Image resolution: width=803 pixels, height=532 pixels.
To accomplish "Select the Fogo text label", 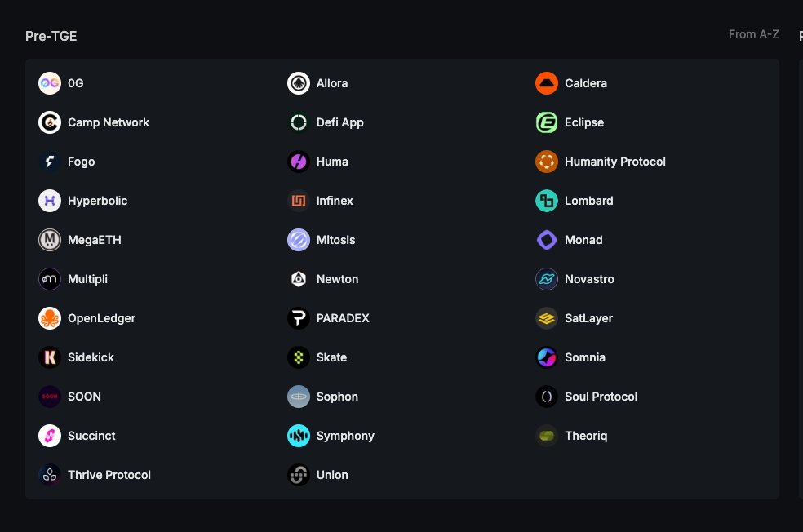I will [x=81, y=162].
